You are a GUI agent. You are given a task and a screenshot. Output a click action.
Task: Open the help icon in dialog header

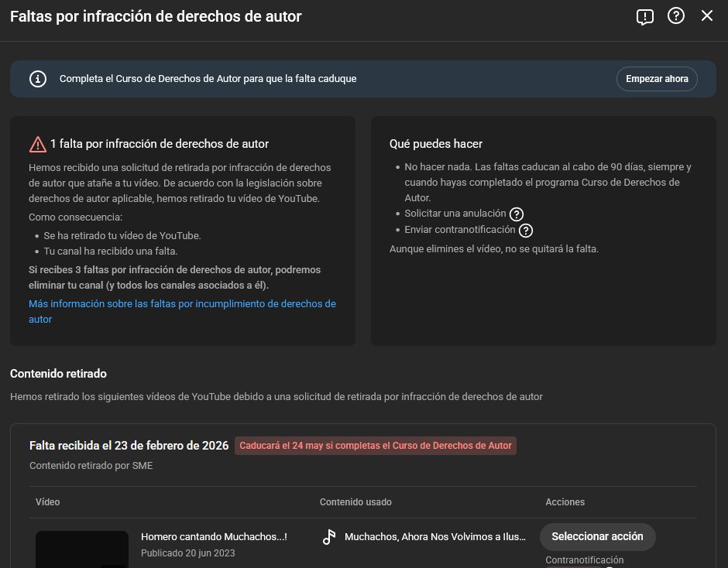[675, 15]
